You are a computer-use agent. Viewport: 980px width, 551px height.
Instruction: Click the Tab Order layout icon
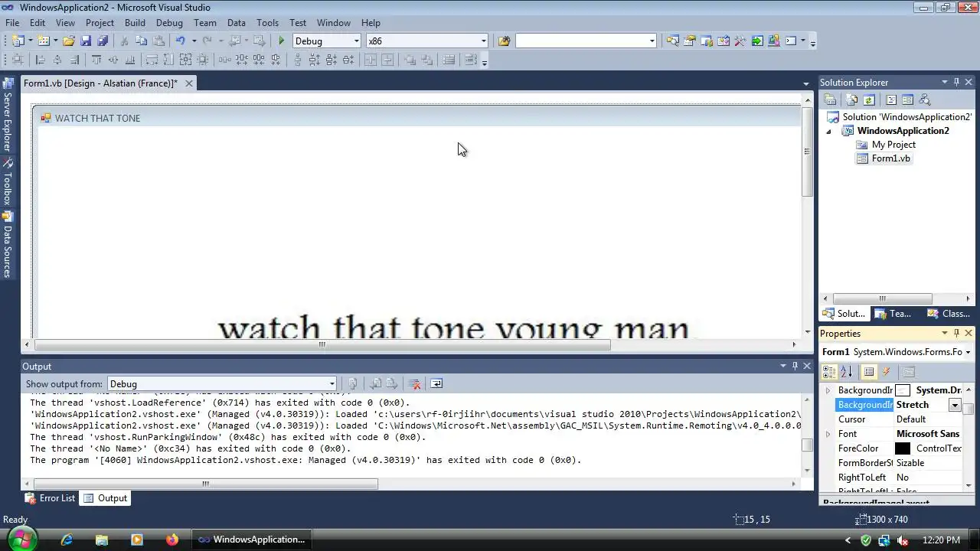(471, 60)
